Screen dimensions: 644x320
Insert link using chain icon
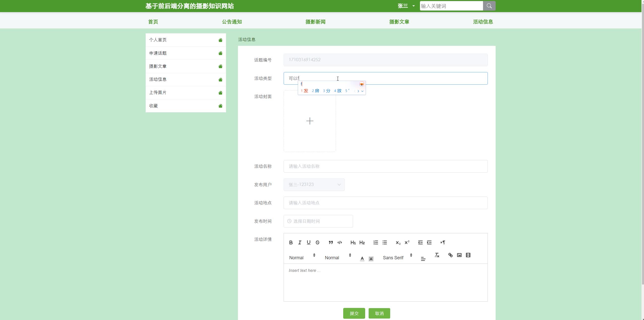450,255
